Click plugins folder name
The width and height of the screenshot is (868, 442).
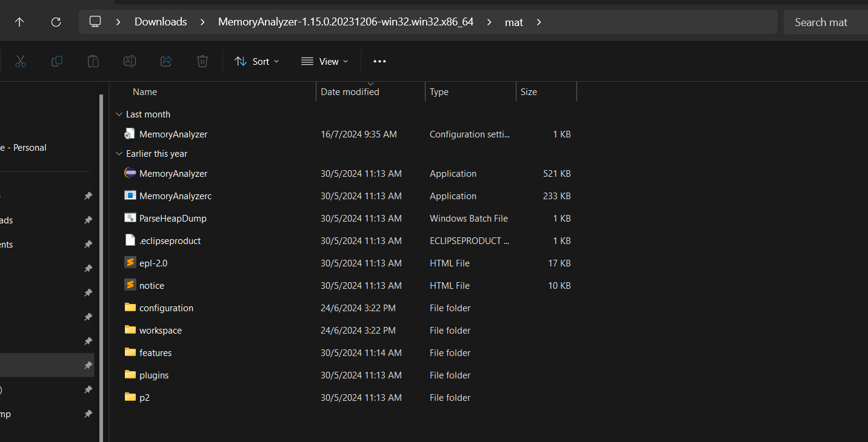click(x=154, y=375)
